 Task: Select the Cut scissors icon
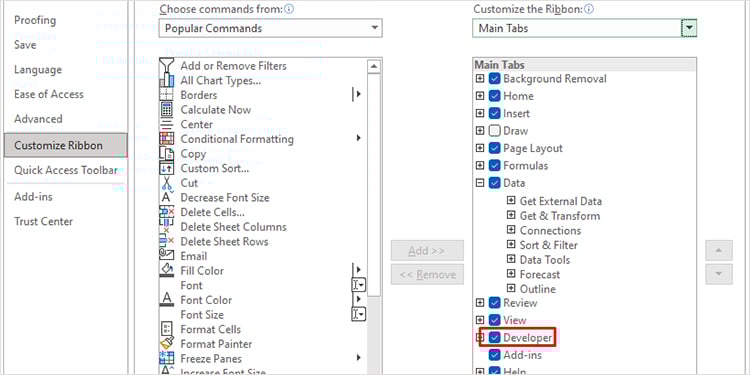tap(166, 183)
